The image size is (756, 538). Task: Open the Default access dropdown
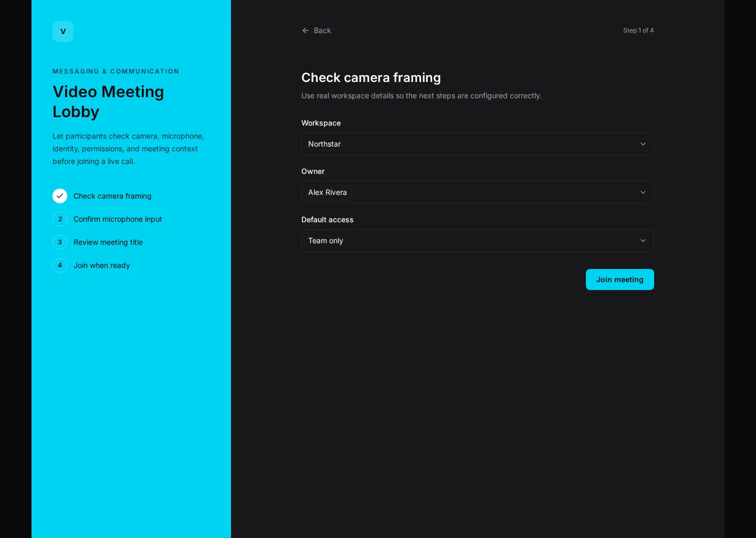point(478,241)
